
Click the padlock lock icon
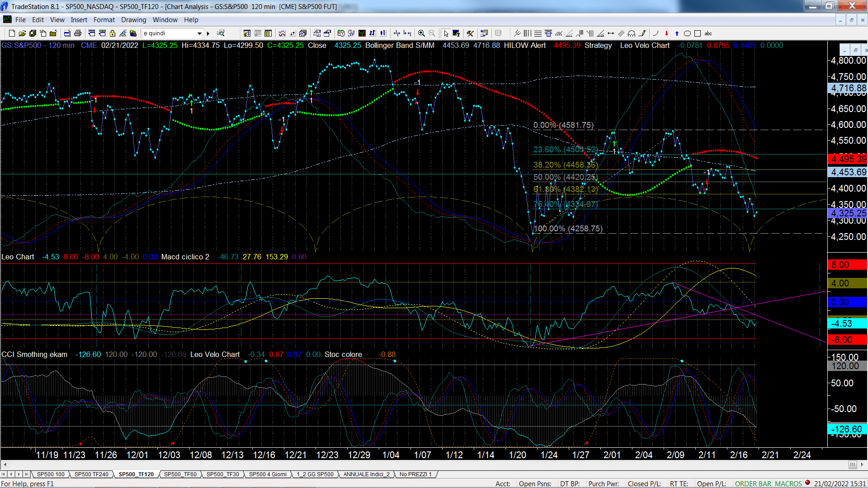(113, 33)
